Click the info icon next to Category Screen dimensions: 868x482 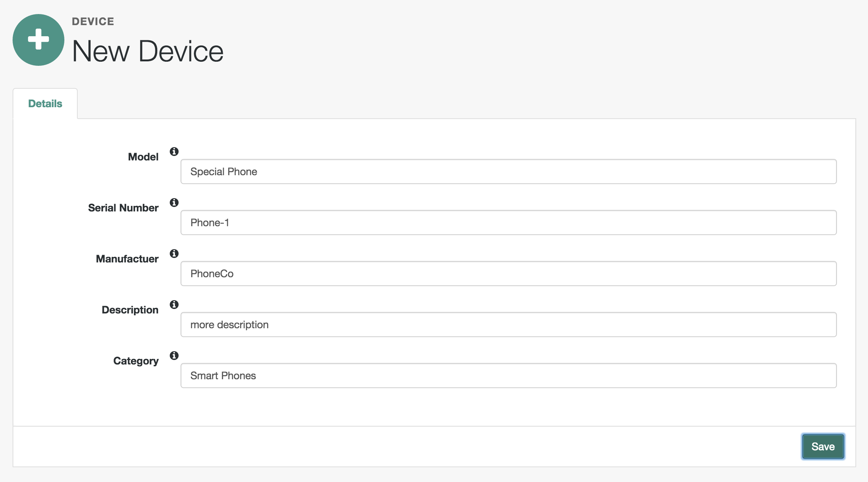click(174, 356)
